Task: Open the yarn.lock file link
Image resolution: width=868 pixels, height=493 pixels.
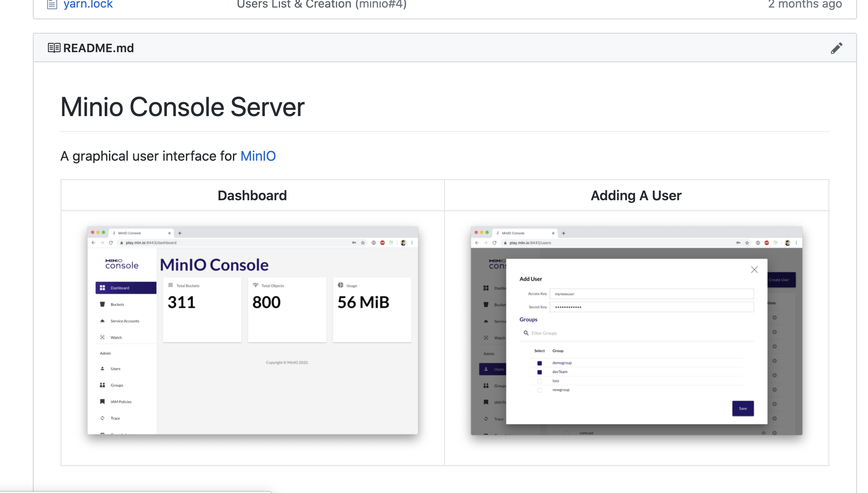Action: point(88,5)
